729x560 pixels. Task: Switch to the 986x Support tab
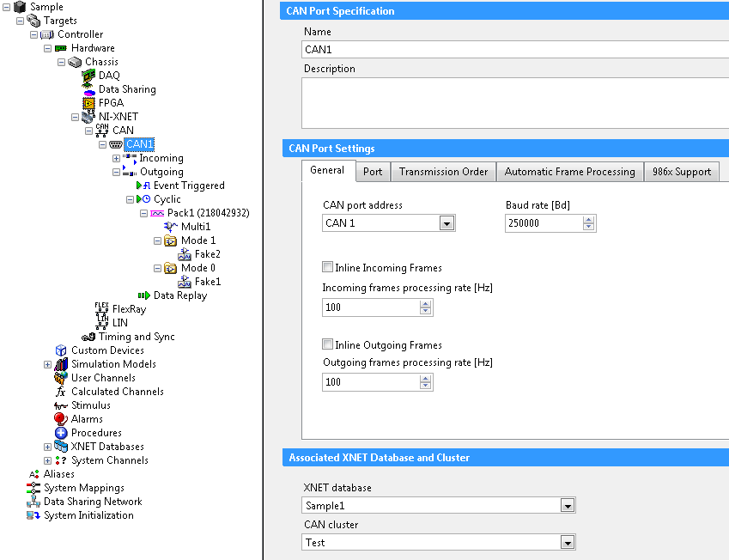(681, 172)
